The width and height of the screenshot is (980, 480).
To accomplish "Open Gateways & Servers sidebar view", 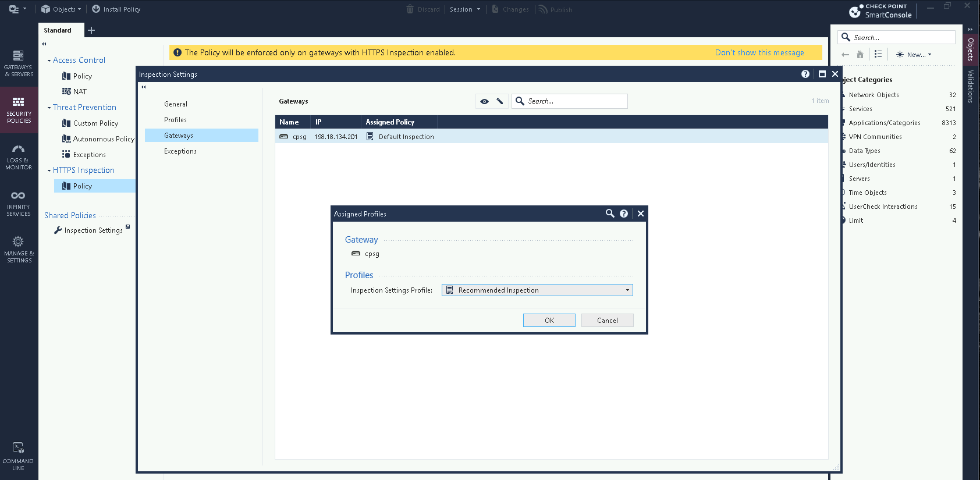I will coord(19,63).
